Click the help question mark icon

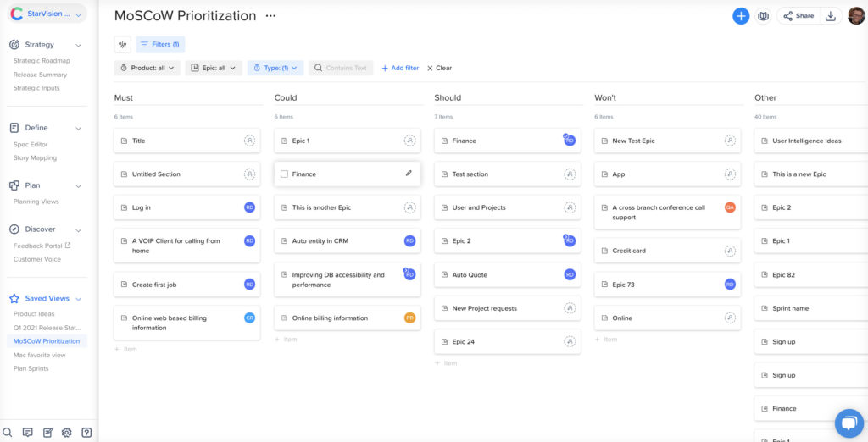(86, 432)
